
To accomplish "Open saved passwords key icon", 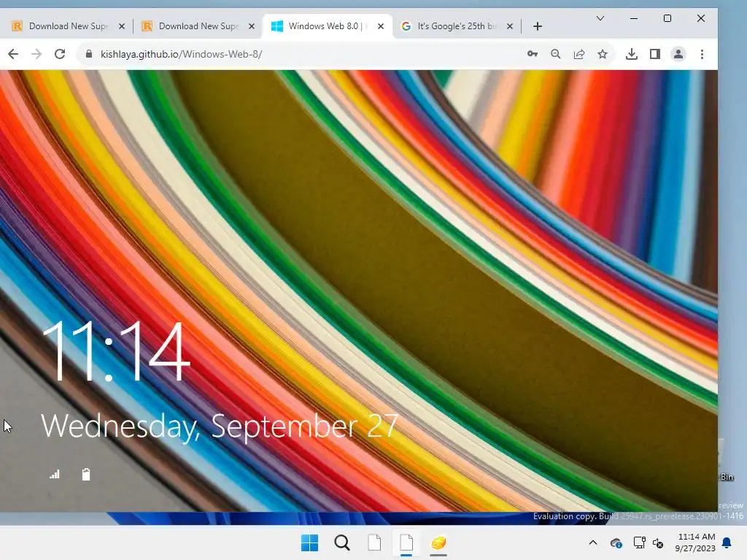I will click(533, 54).
